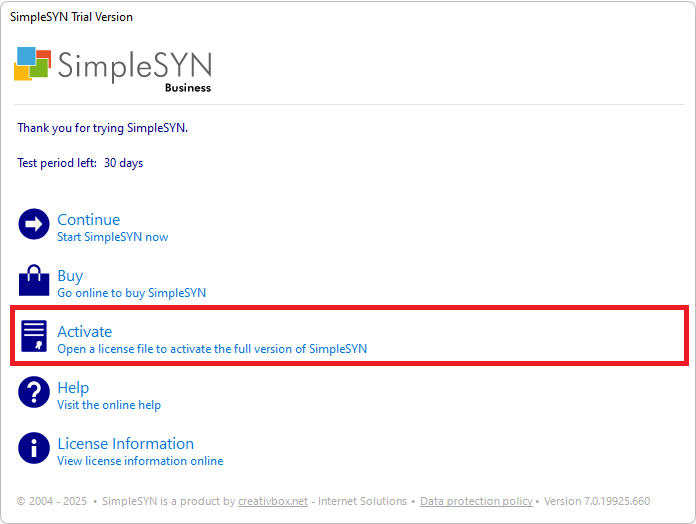This screenshot has width=696, height=524.
Task: Click the Activate license certificate icon
Action: [34, 336]
